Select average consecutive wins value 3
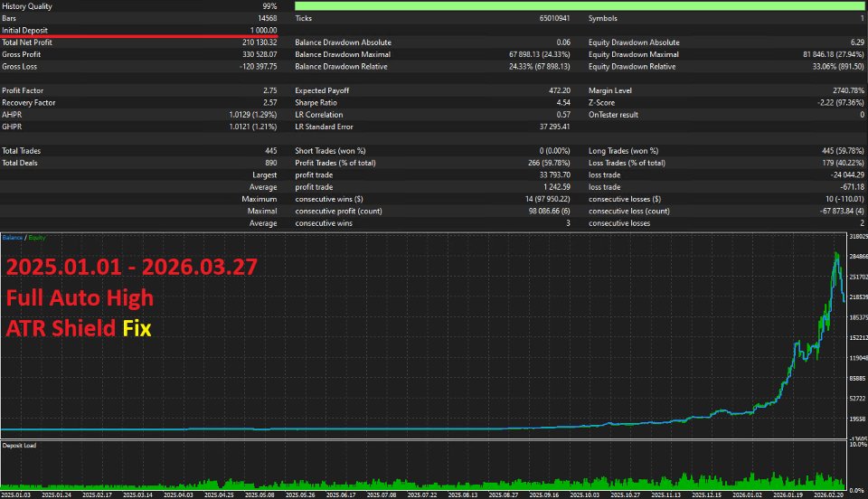The height and width of the screenshot is (499, 868). (x=568, y=223)
